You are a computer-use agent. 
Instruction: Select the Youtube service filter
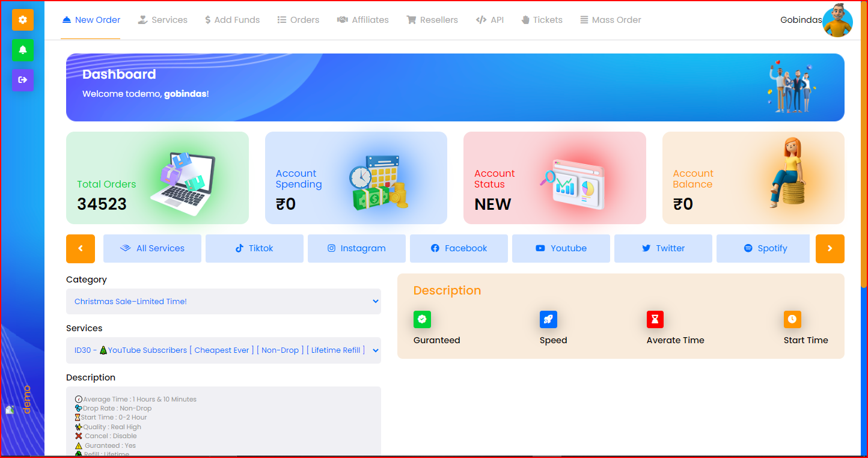tap(561, 249)
